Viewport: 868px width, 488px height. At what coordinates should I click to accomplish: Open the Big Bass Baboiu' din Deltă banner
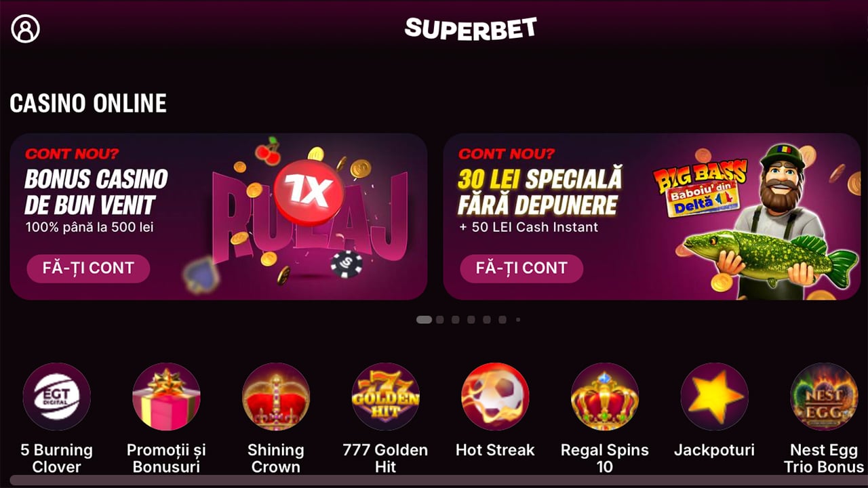tap(652, 216)
